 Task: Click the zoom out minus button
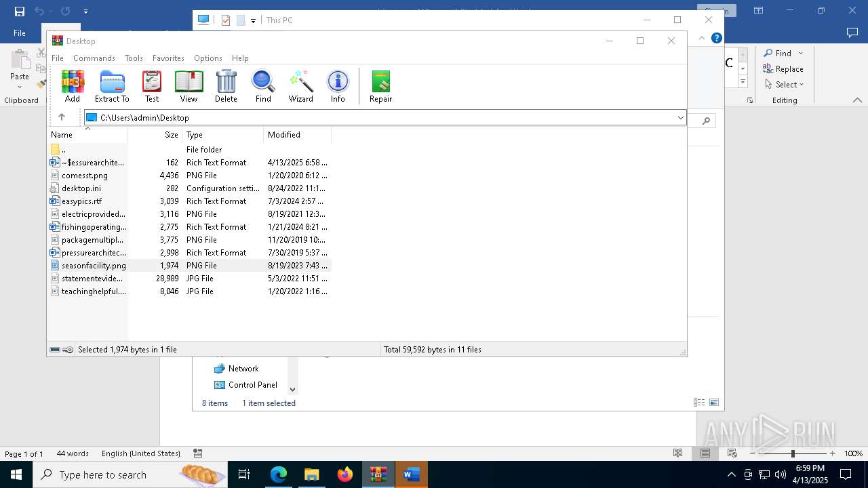tap(753, 453)
